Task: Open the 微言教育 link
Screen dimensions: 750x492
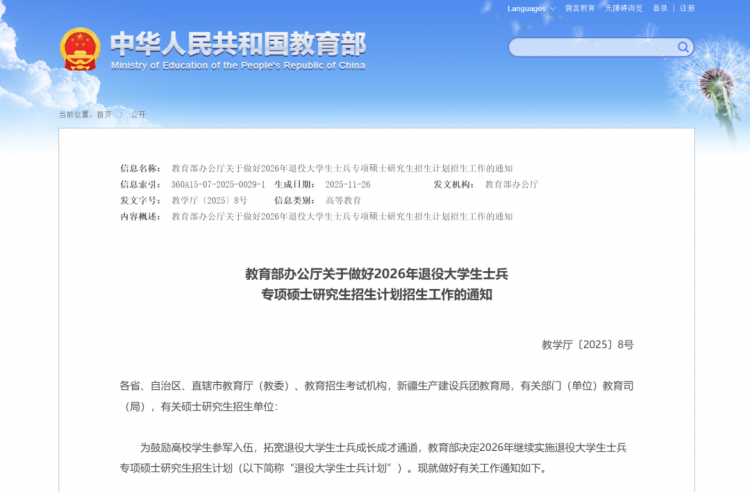Action: (580, 9)
